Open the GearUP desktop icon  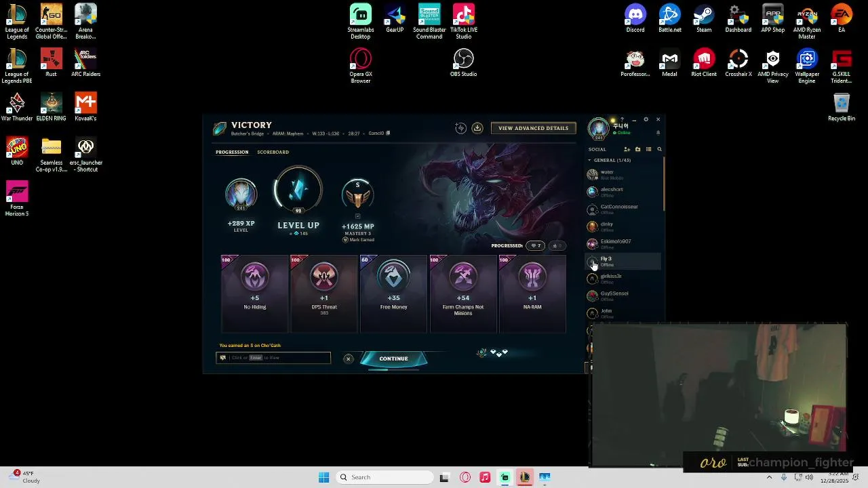[395, 19]
